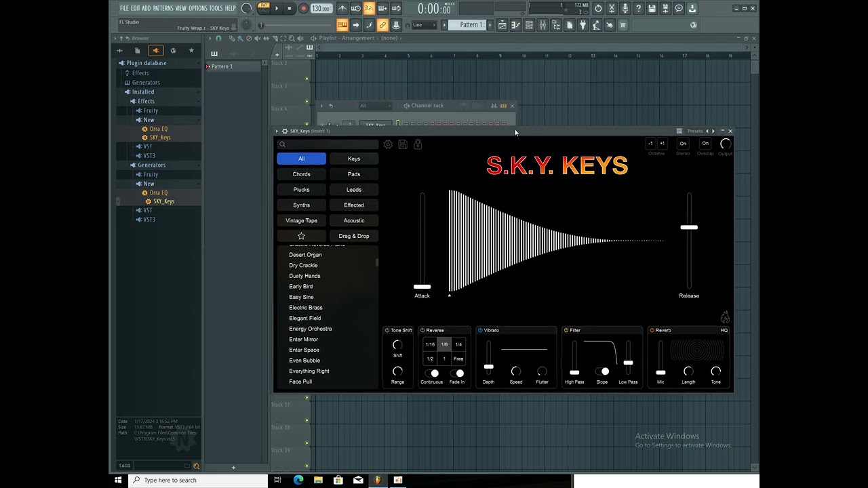Open the FILE menu
868x488 pixels.
[124, 8]
